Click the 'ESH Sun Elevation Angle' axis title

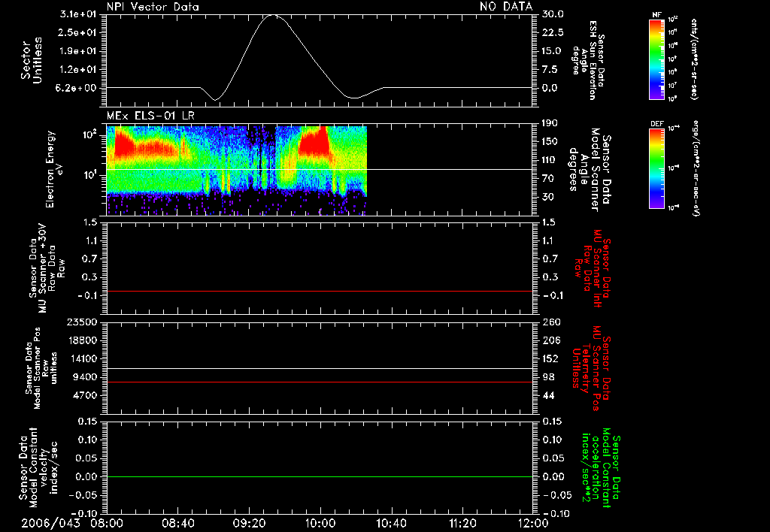pos(588,60)
